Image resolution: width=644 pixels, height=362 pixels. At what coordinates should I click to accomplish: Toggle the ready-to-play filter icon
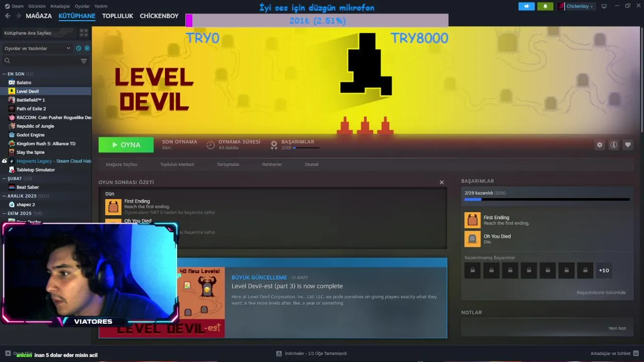tap(87, 48)
